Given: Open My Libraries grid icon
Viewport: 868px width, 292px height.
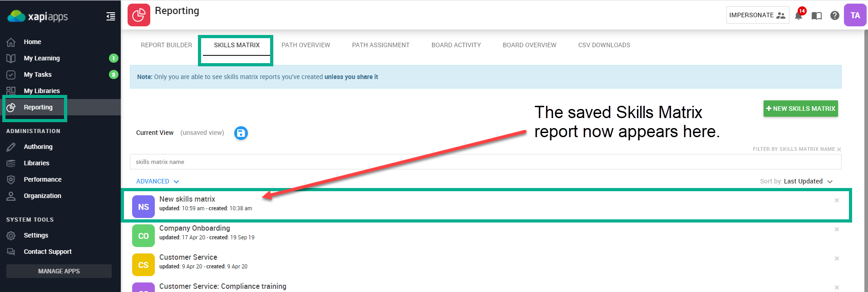Looking at the screenshot, I should pos(11,91).
